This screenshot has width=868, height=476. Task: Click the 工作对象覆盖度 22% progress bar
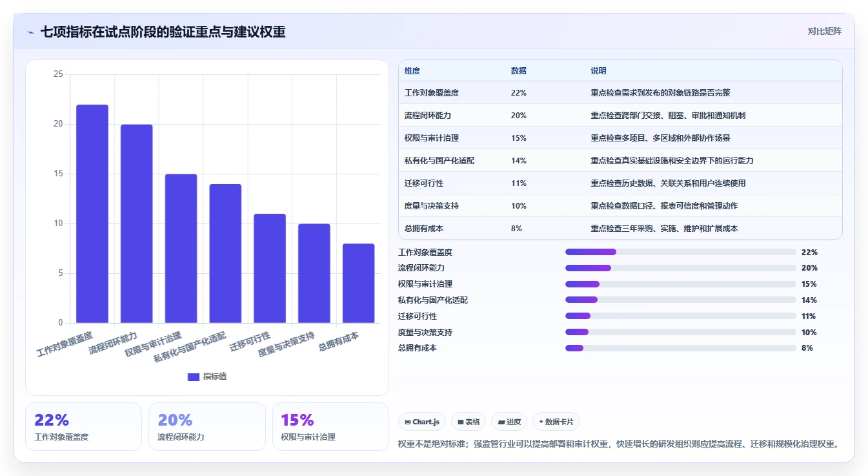point(681,252)
